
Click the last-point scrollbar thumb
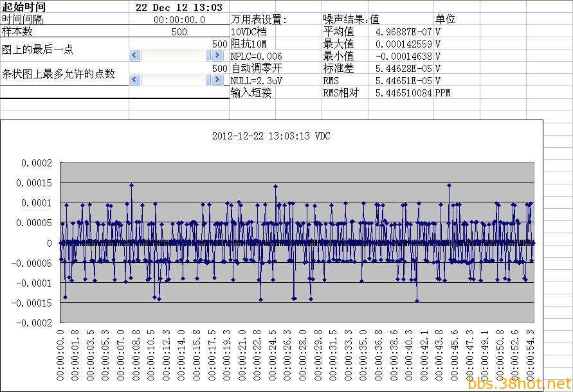[208, 55]
